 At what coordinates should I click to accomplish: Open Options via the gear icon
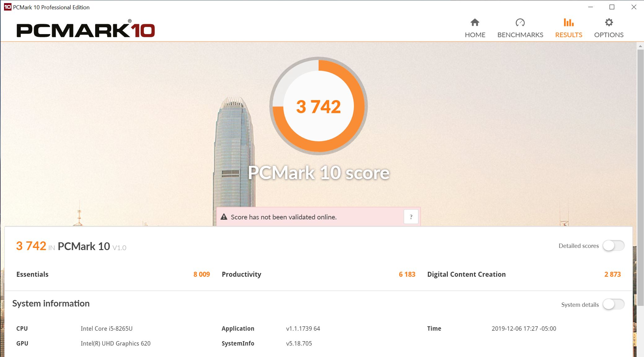tap(609, 22)
